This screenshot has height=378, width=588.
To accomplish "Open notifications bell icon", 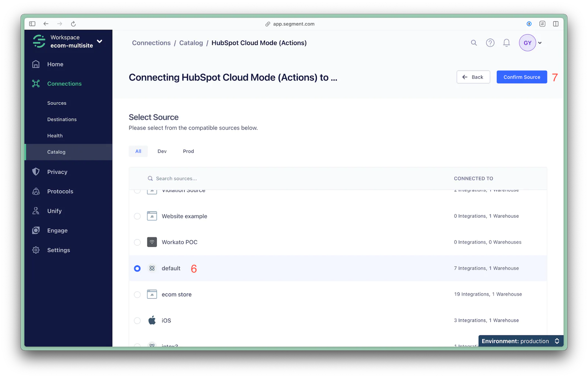I will (x=506, y=43).
